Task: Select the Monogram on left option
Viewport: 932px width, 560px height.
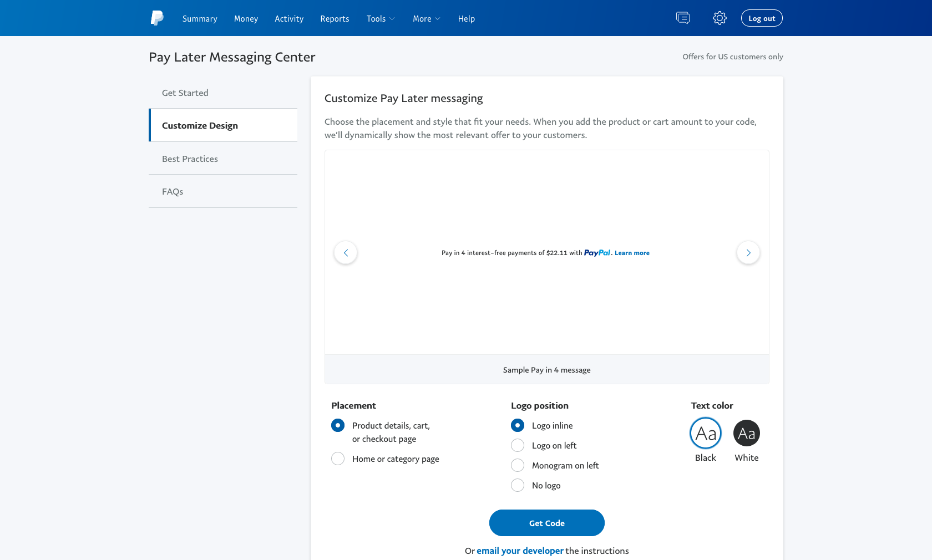Action: 518,465
